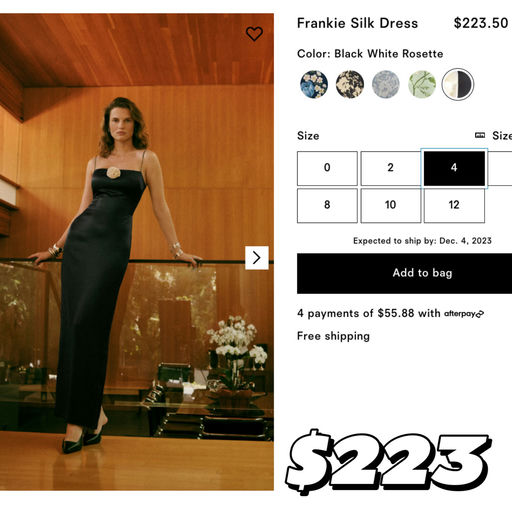Image resolution: width=512 pixels, height=512 pixels.
Task: Click the Add to bag button
Action: coord(404,273)
